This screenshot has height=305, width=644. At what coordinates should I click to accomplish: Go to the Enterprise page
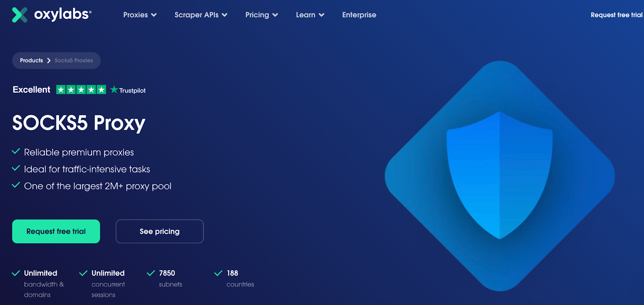click(359, 15)
